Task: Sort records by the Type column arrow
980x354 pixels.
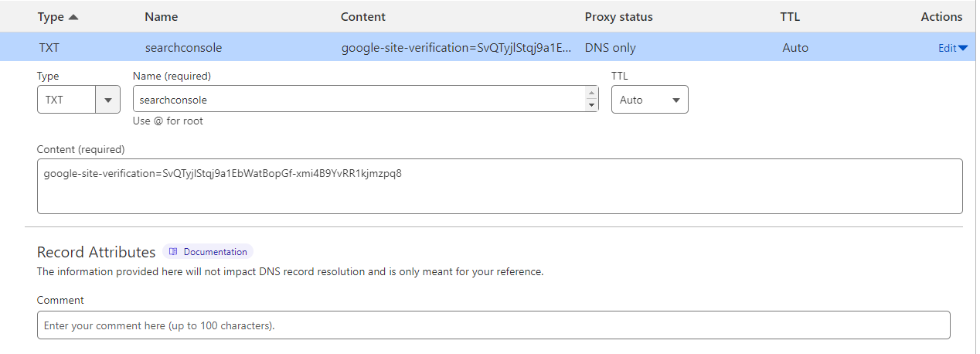Action: tap(73, 16)
